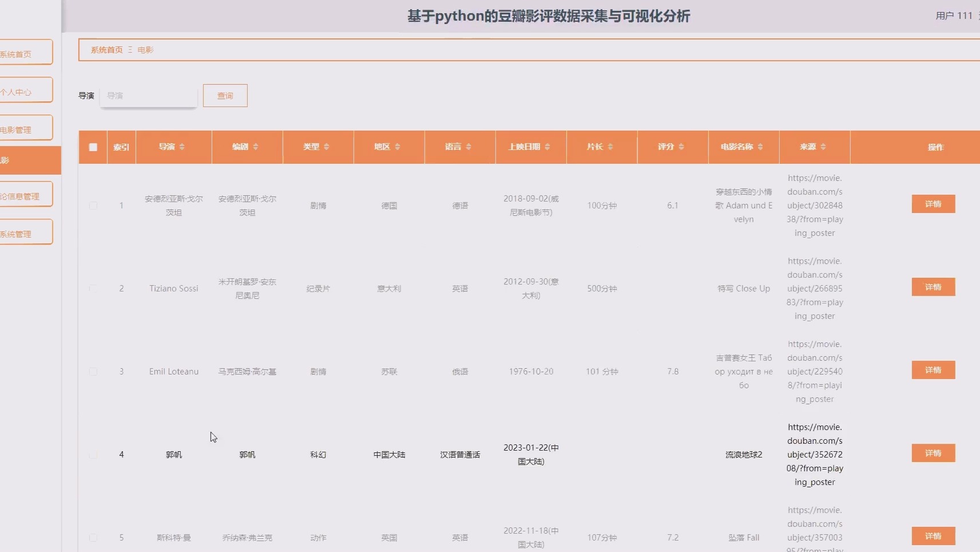Click 电影 breadcrumb item
This screenshot has height=552, width=980.
coord(145,50)
